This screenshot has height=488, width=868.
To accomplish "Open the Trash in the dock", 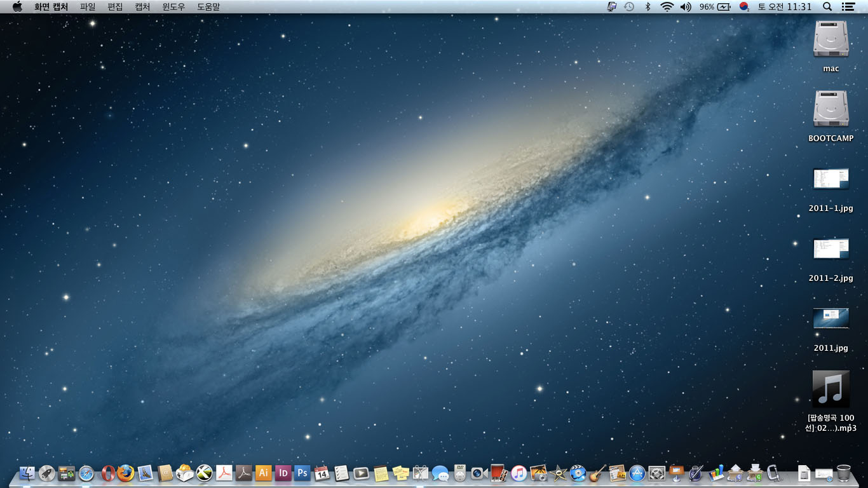I will pos(844,472).
